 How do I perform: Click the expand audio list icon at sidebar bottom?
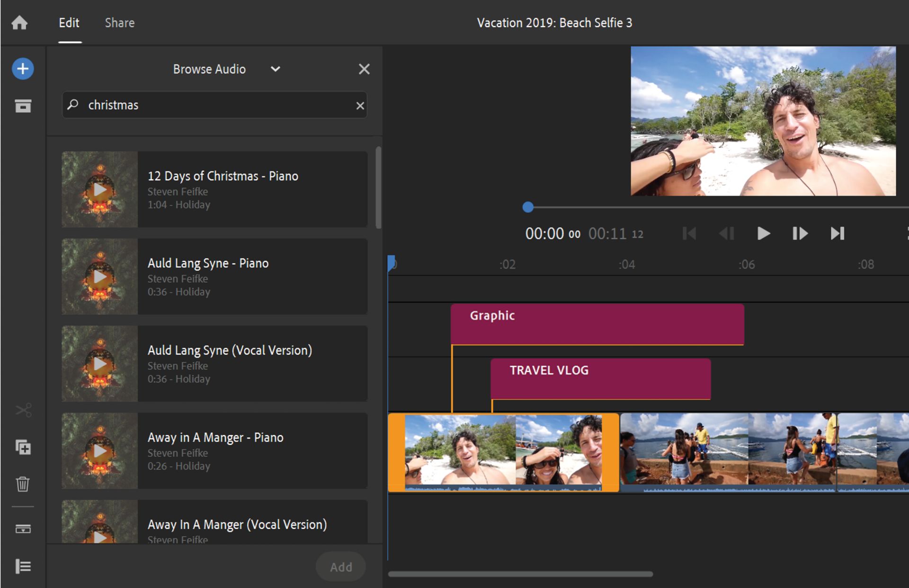(23, 566)
